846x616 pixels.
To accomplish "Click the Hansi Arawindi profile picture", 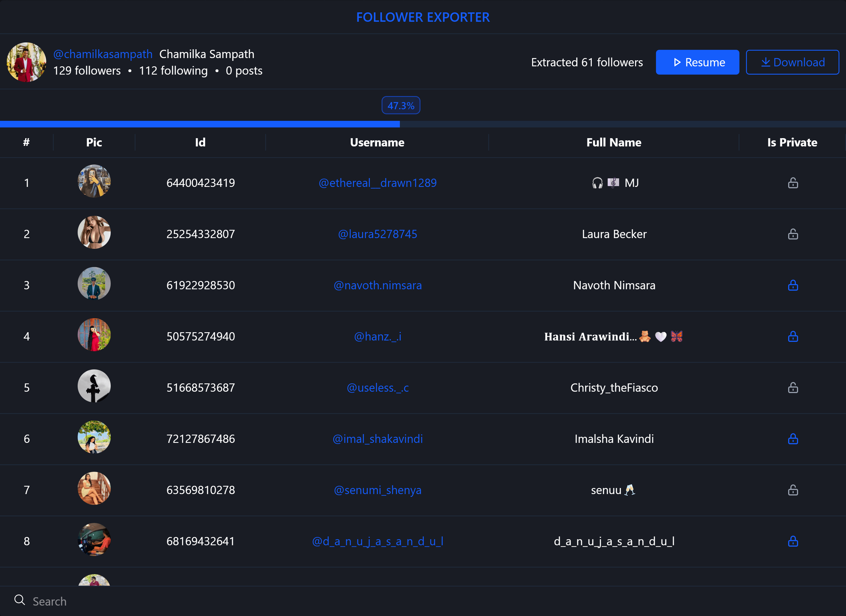I will (94, 334).
